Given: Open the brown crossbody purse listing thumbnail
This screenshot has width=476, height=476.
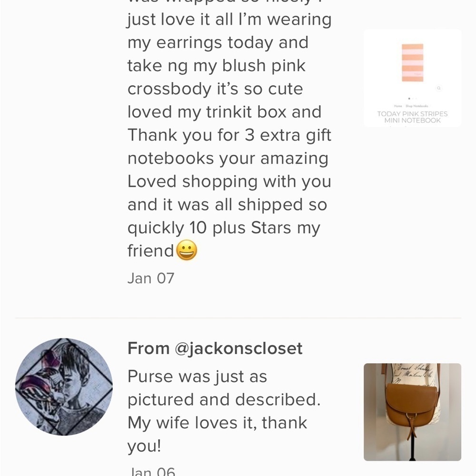Looking at the screenshot, I should [412, 412].
